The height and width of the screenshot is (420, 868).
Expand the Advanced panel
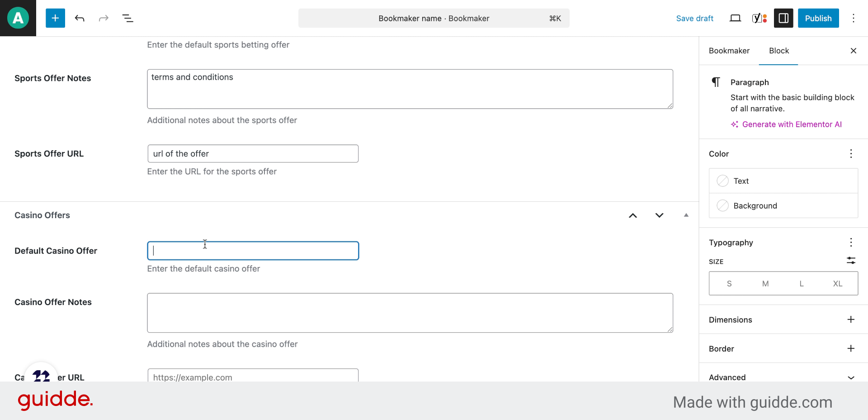851,377
